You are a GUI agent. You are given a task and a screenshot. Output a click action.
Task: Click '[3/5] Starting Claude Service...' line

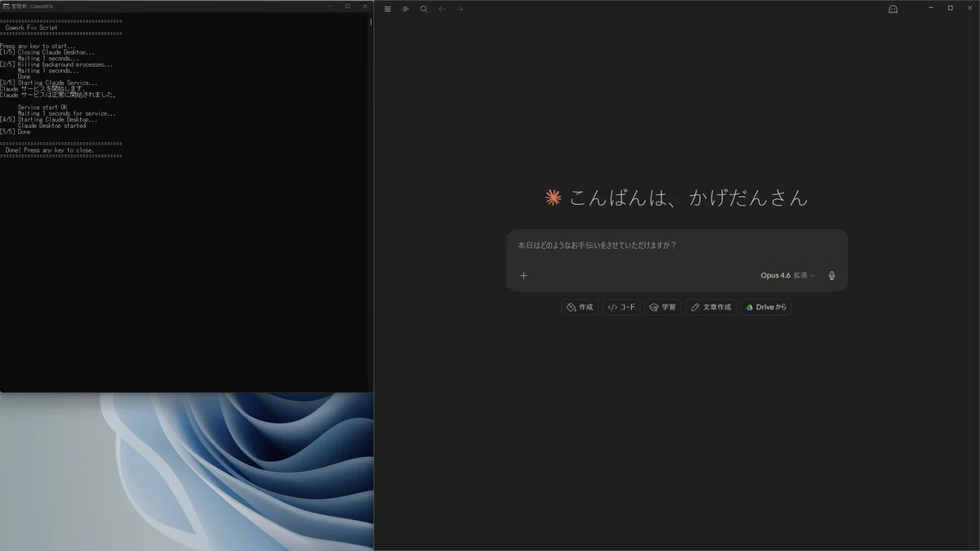pyautogui.click(x=48, y=83)
